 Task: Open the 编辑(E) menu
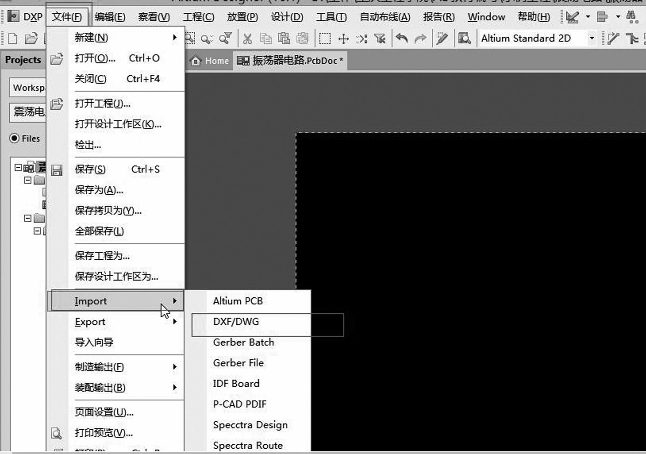click(x=110, y=17)
